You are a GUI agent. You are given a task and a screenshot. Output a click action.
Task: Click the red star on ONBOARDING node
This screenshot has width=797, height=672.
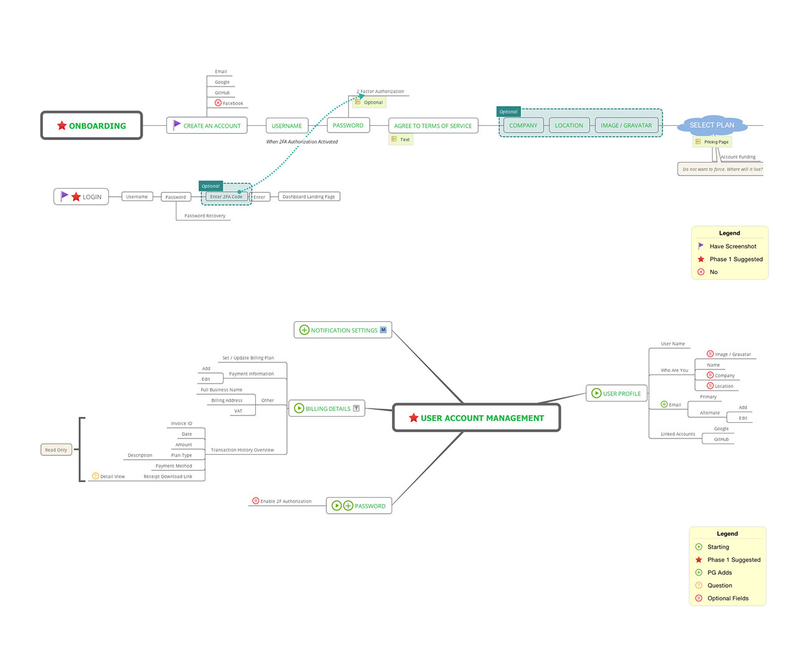click(x=62, y=126)
